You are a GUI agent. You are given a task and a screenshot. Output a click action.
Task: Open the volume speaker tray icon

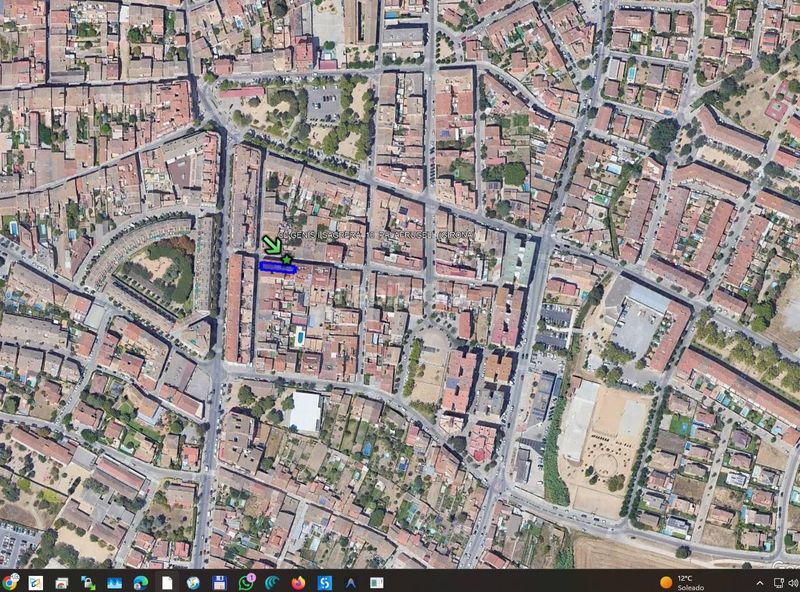pos(793,582)
